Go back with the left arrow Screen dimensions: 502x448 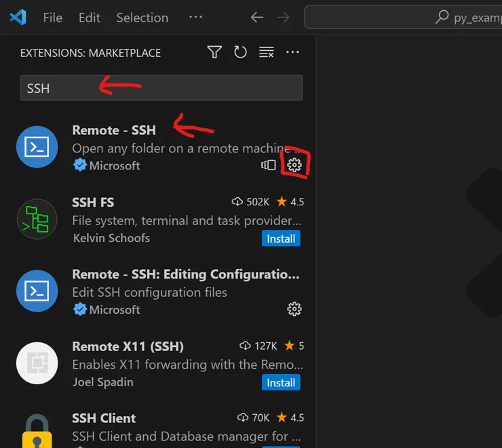[x=256, y=17]
